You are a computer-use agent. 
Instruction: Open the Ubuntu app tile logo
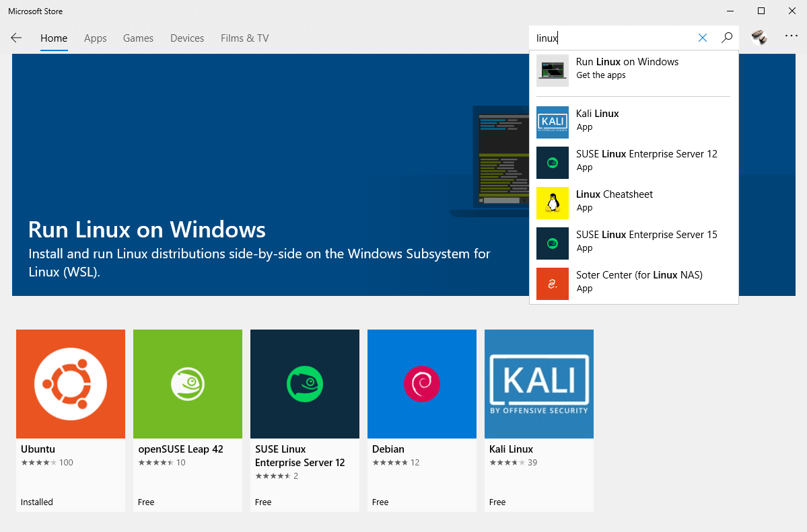point(71,384)
